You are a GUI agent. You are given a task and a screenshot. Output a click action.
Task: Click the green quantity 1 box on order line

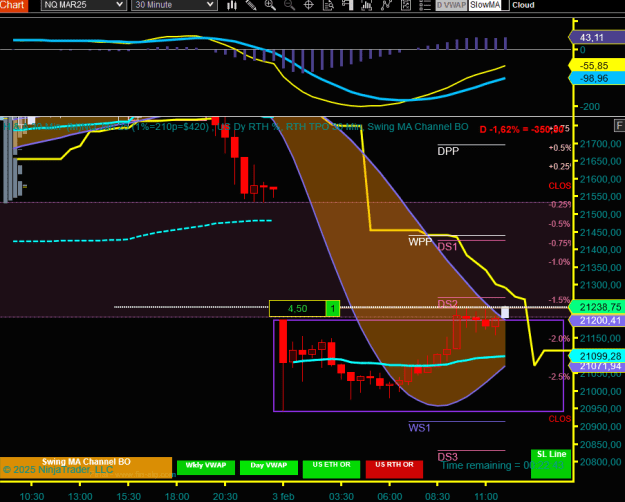click(x=333, y=309)
